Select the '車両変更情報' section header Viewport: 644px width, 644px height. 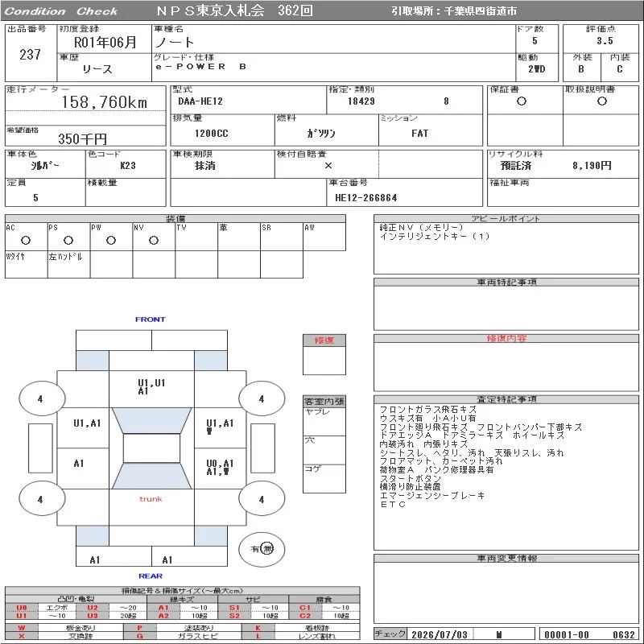(x=506, y=558)
